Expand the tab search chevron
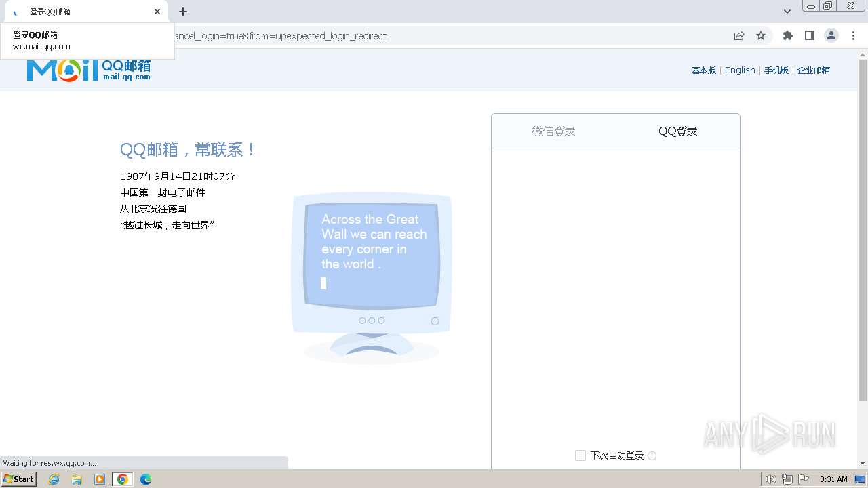 click(787, 12)
